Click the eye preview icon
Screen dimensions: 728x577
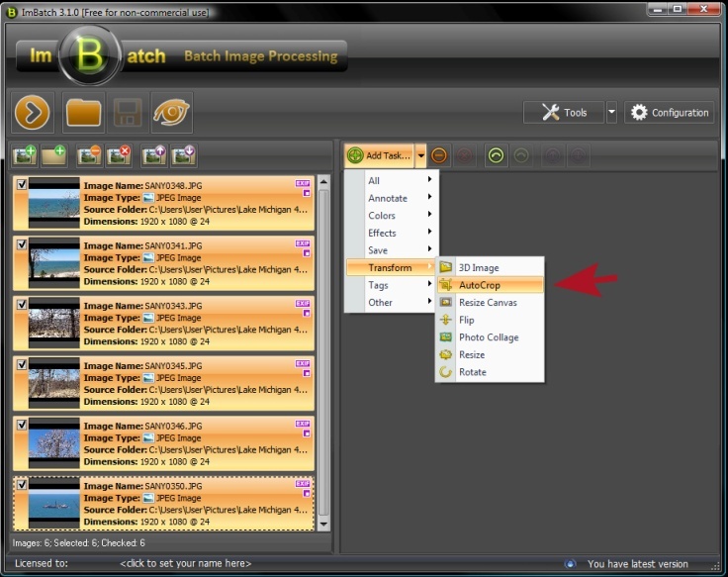(171, 113)
